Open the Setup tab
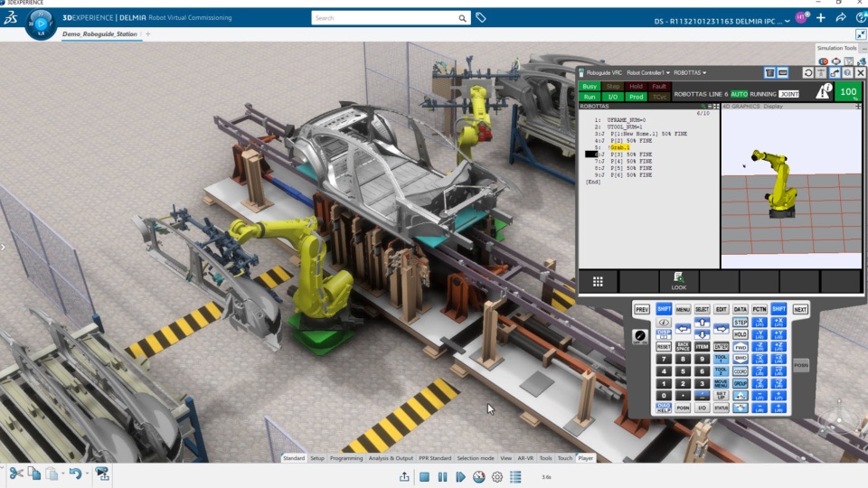Viewport: 868px width, 488px height. coord(317,458)
